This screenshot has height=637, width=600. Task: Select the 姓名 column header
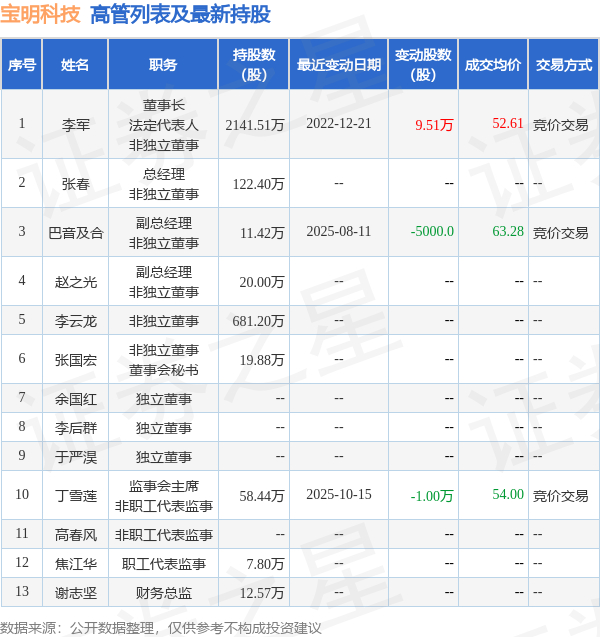[x=75, y=65]
